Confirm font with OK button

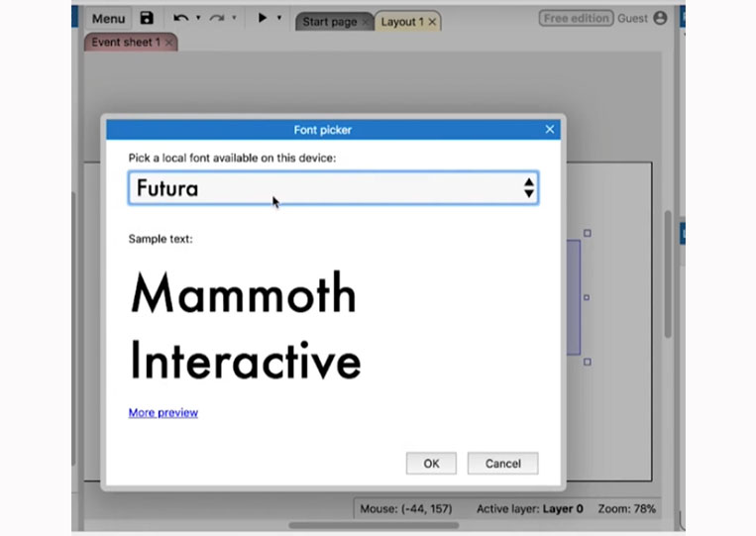(431, 464)
